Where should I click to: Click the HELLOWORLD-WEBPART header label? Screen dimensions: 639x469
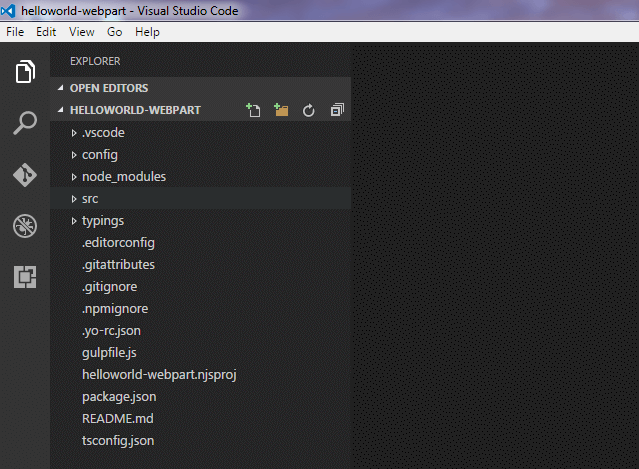pyautogui.click(x=135, y=110)
